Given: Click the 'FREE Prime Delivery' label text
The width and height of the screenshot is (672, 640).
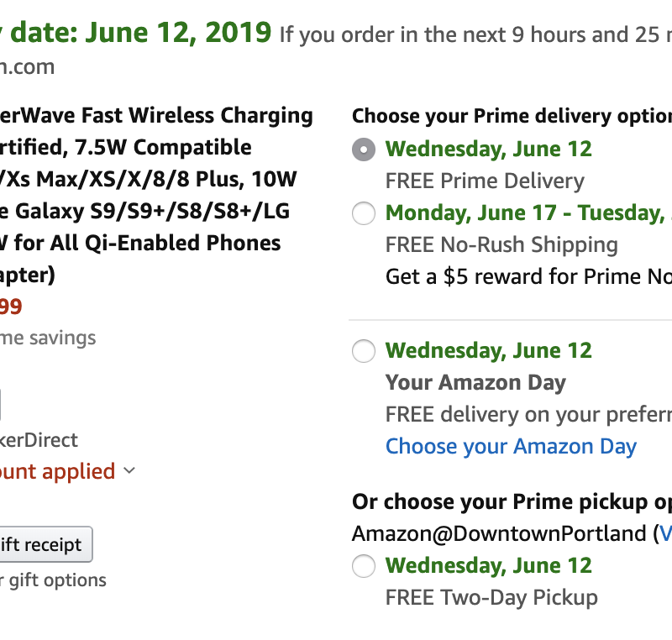Looking at the screenshot, I should 484,181.
